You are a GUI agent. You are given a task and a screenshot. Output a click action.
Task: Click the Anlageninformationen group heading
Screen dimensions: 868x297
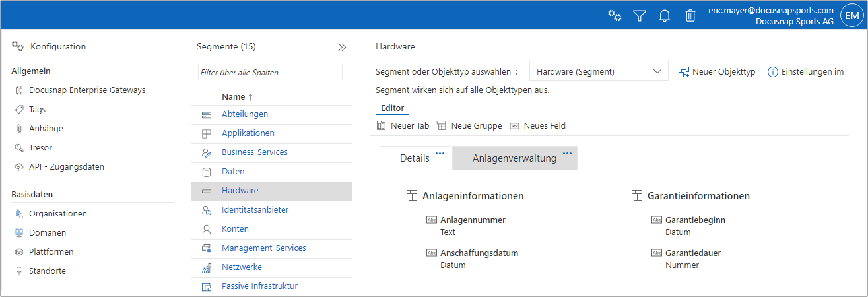[473, 196]
